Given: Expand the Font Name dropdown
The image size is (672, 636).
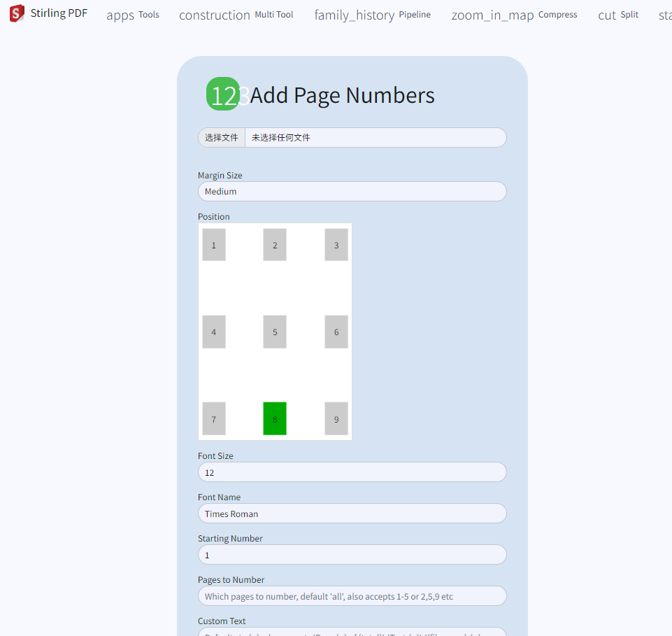Looking at the screenshot, I should [x=352, y=514].
